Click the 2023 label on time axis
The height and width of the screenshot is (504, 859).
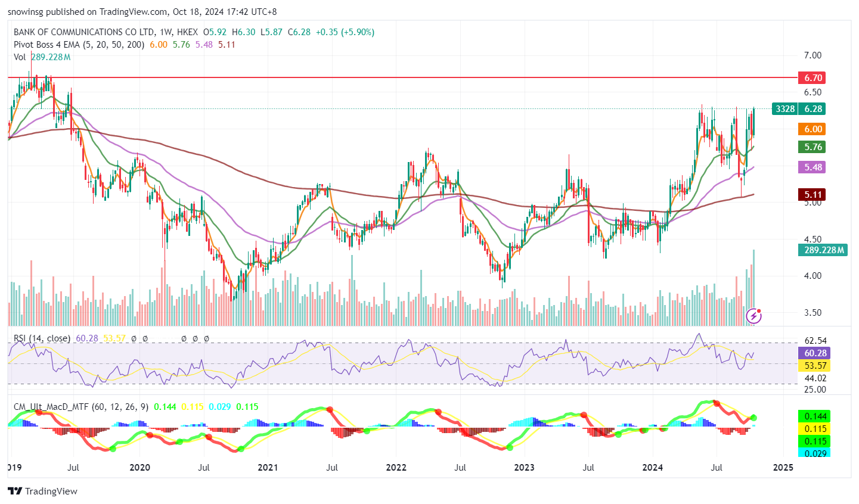524,468
